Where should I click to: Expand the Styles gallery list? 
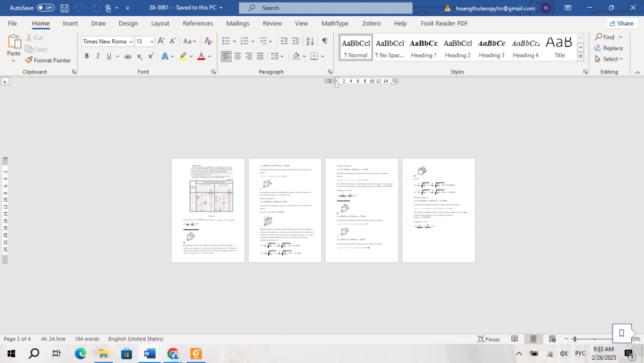(580, 57)
